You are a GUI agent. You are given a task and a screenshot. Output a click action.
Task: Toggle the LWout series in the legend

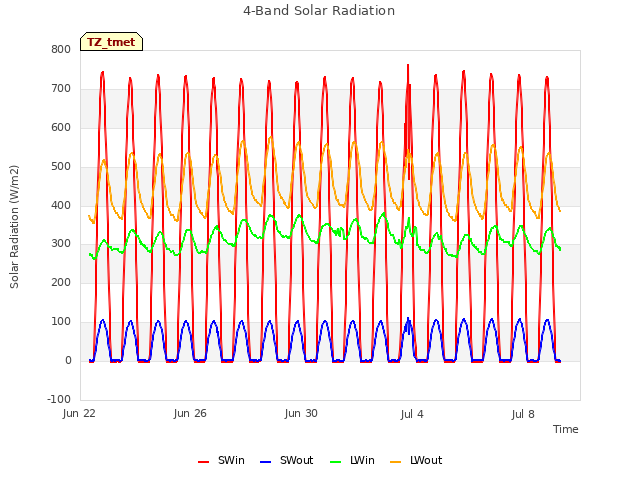point(416,460)
